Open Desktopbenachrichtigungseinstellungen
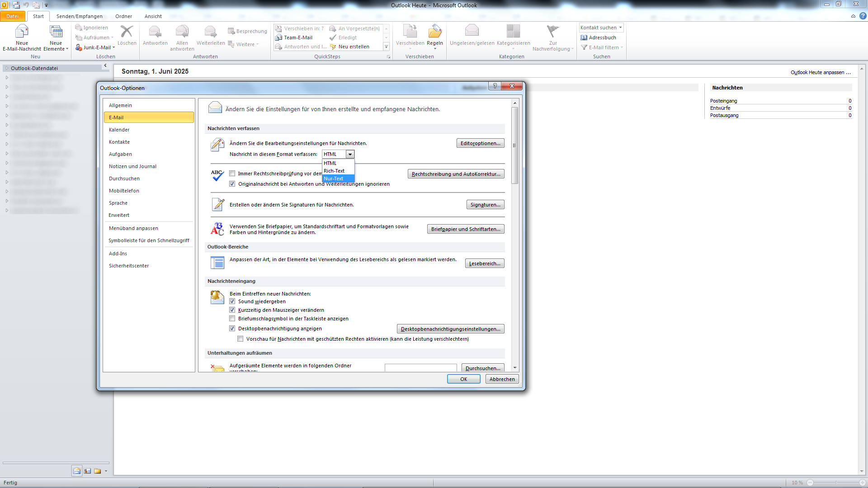The image size is (868, 488). point(450,328)
